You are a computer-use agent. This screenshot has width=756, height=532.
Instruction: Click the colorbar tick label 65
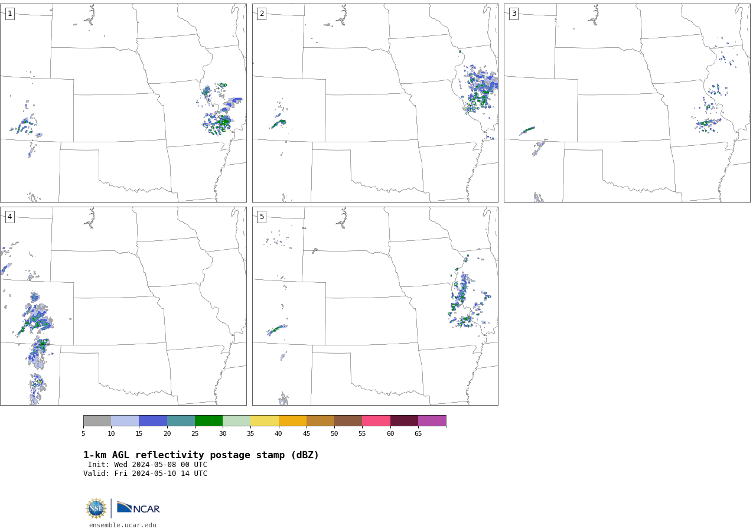tap(418, 434)
